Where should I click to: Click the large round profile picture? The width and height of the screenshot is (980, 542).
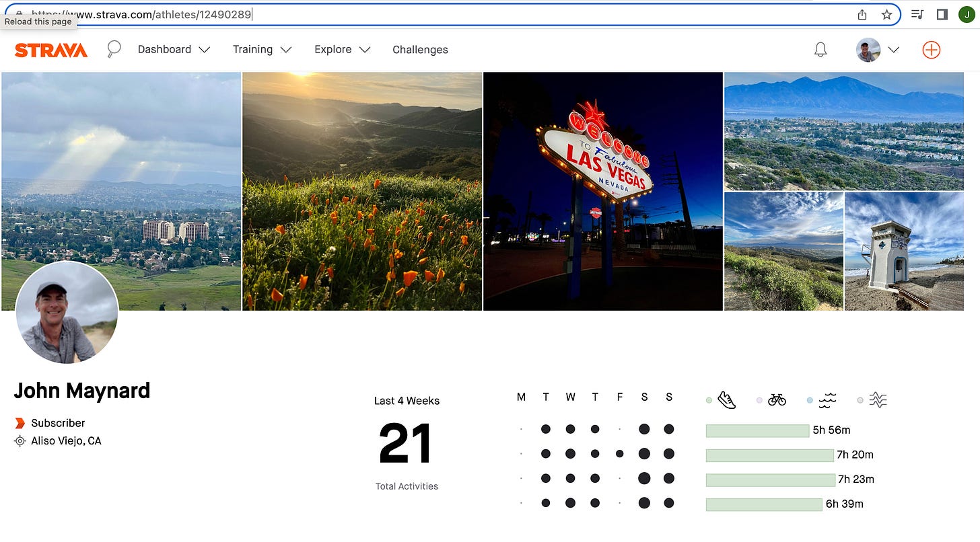click(x=67, y=313)
